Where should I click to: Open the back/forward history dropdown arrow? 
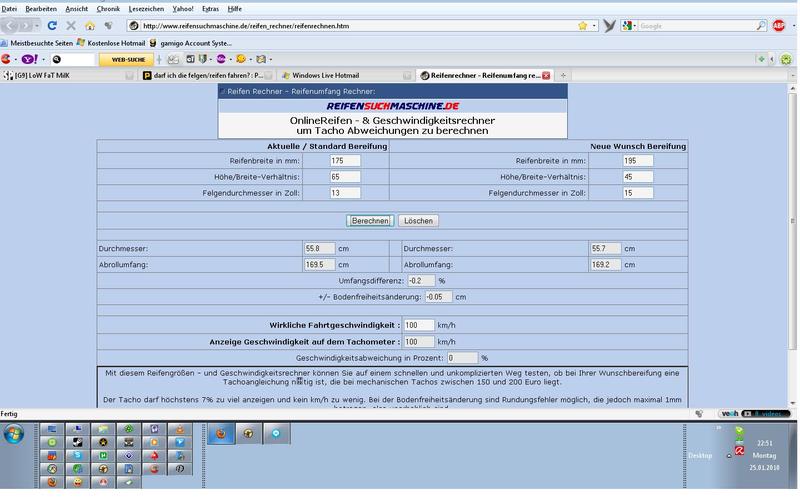[37, 26]
